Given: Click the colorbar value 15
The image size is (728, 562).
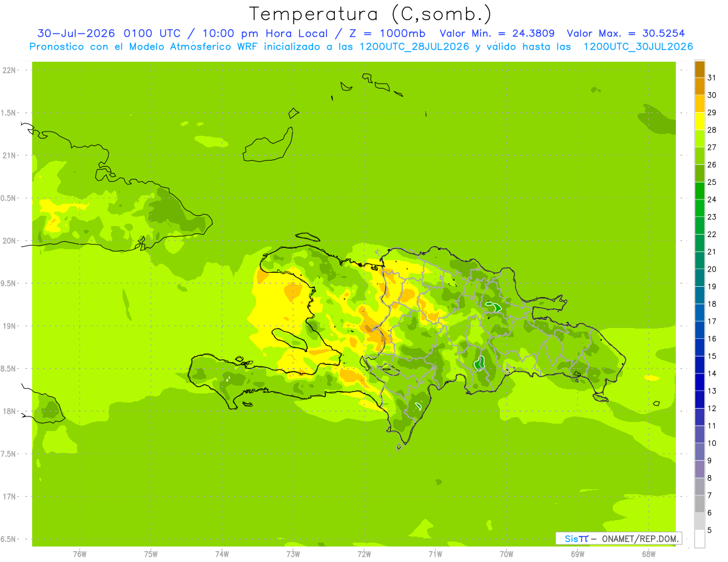Looking at the screenshot, I should coord(712,356).
